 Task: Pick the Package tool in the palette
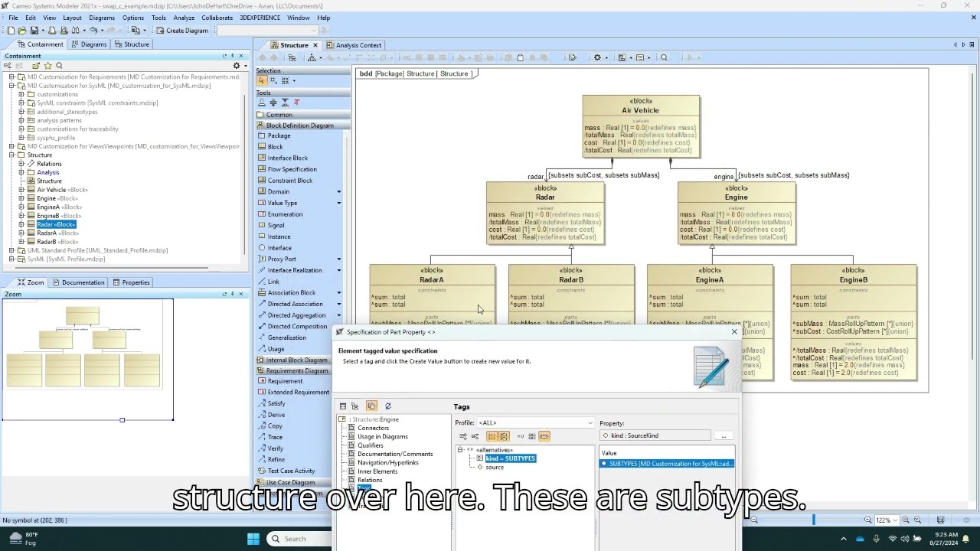tap(279, 135)
